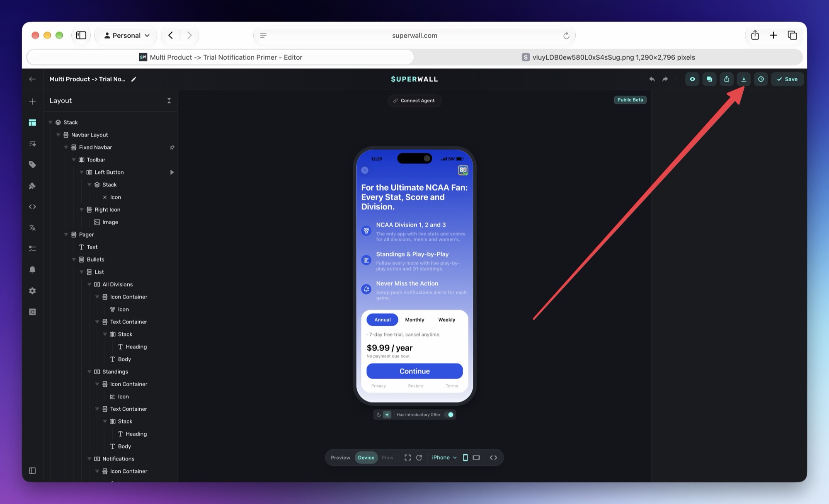Click the duplicate paywall icon in toolbar
This screenshot has height=504, width=829.
[x=709, y=79]
